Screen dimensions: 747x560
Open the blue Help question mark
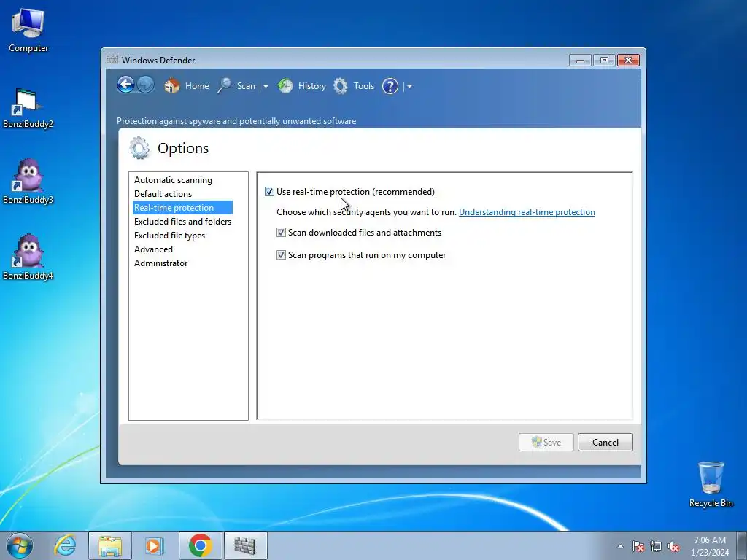click(390, 86)
